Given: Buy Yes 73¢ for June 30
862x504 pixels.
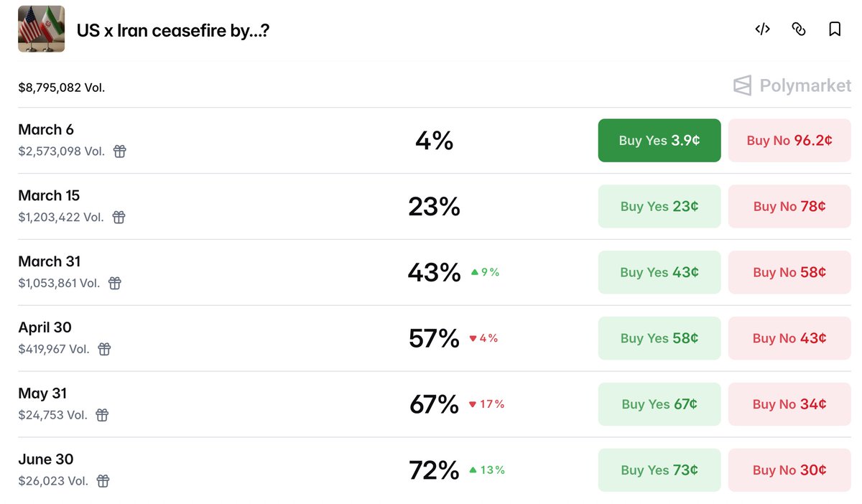Looking at the screenshot, I should [x=659, y=470].
